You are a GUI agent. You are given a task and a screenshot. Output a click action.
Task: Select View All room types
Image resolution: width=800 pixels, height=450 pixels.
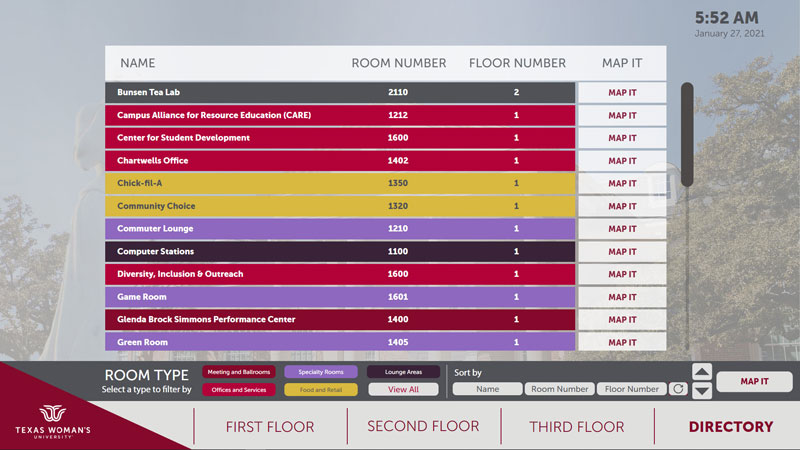point(403,390)
